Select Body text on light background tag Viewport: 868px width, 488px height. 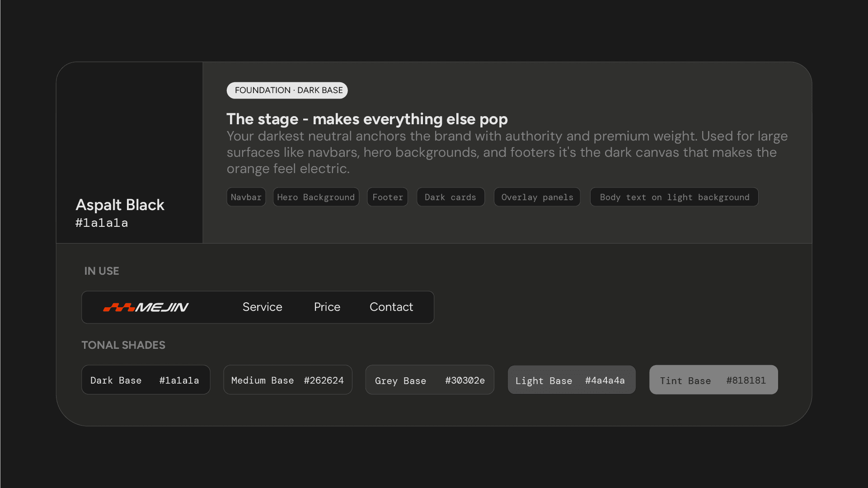[674, 197]
